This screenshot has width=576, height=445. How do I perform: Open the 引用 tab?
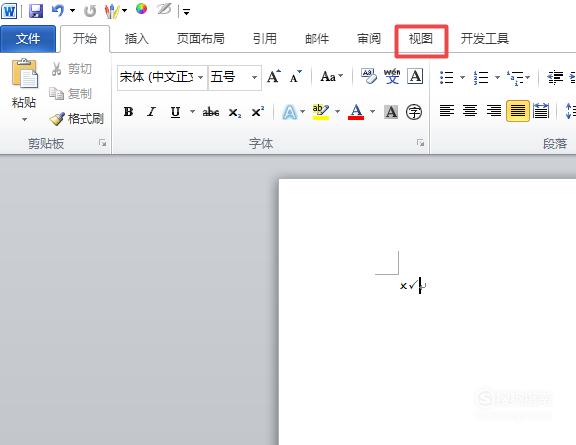[265, 39]
